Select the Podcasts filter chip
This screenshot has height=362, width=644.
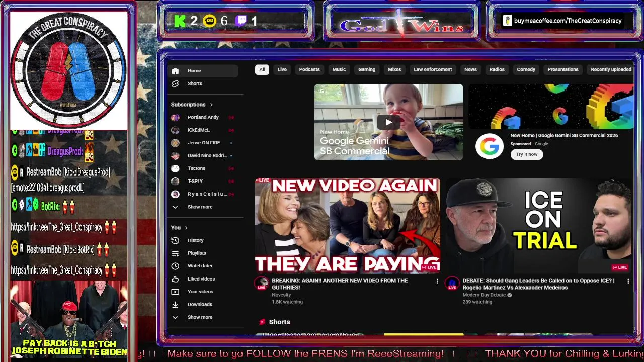309,69
